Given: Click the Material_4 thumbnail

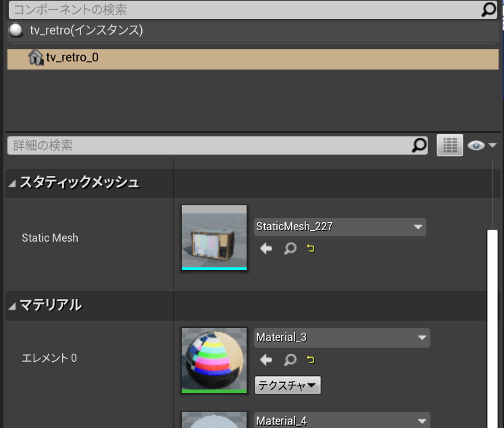Looking at the screenshot, I should (214, 420).
